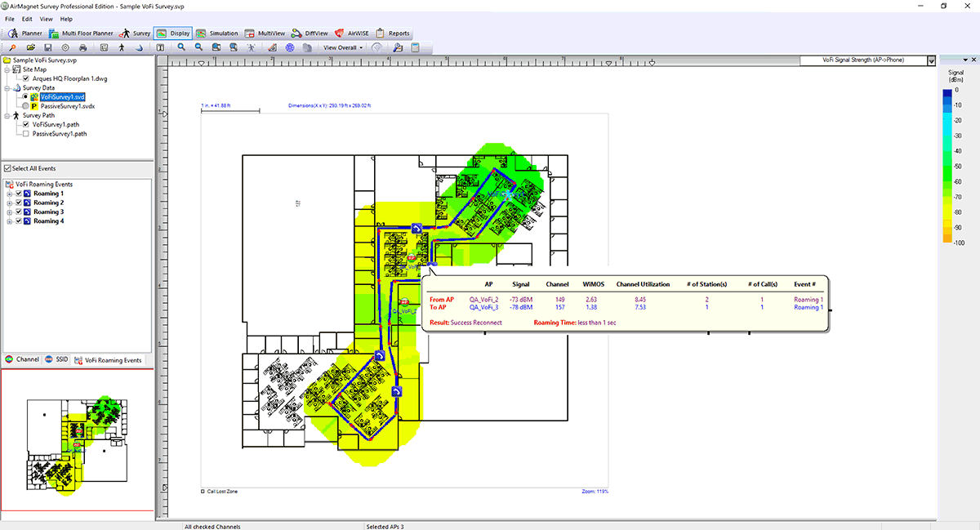
Task: Select the PassiveSurvey1.svdx radio button
Action: pyautogui.click(x=25, y=106)
